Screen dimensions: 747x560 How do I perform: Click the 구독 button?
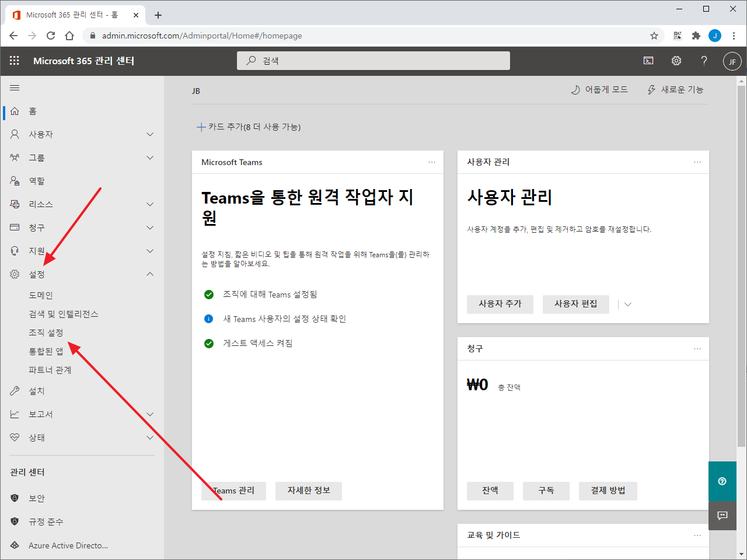click(546, 491)
